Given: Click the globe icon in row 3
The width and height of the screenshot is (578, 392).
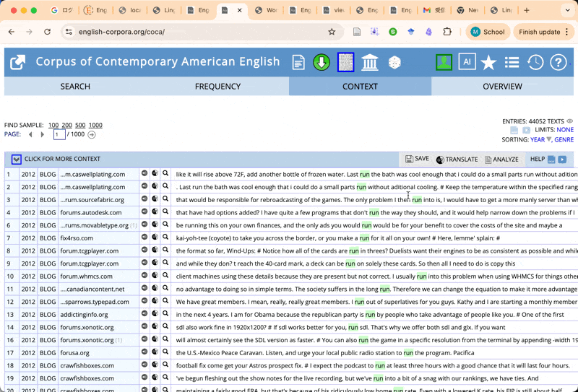Looking at the screenshot, I should [155, 199].
